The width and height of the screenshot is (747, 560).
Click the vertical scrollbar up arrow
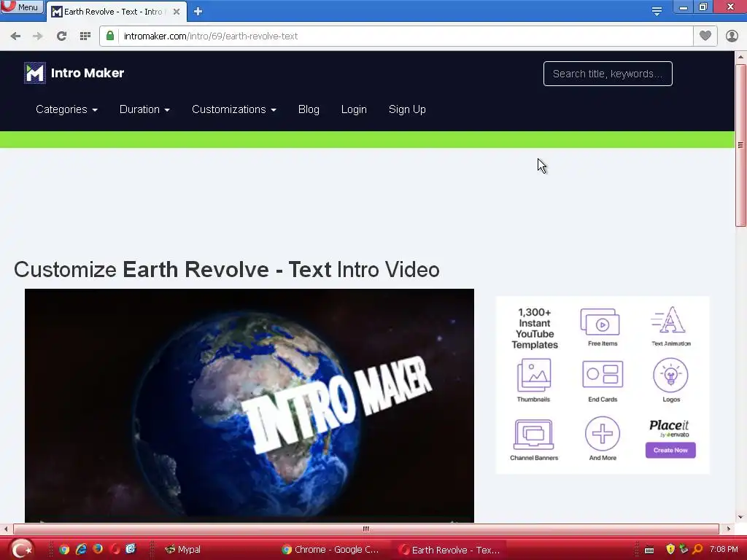tap(740, 57)
